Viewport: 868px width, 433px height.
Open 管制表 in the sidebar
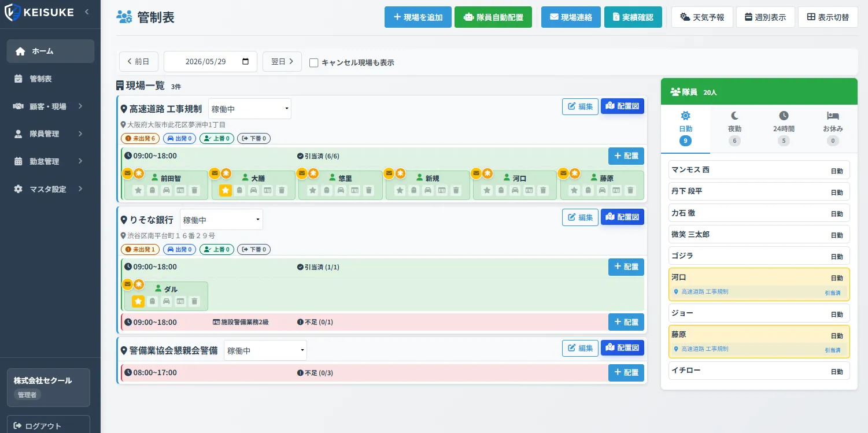click(50, 79)
